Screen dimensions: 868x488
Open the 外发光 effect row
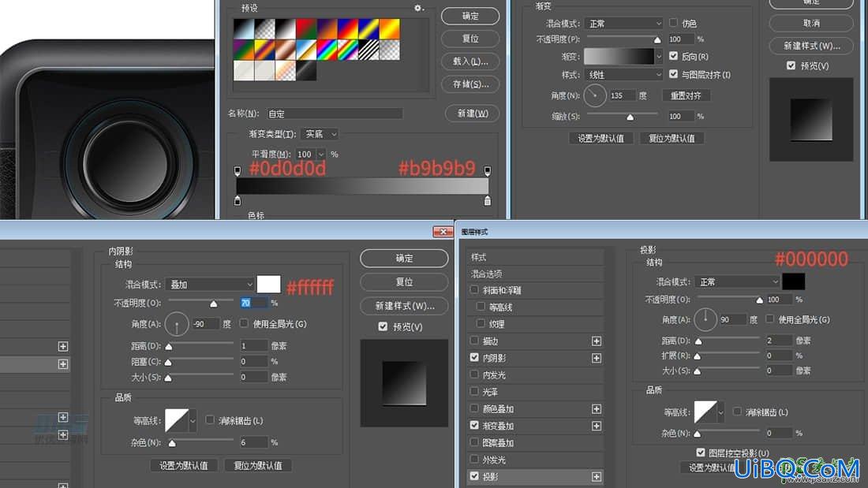click(x=535, y=460)
